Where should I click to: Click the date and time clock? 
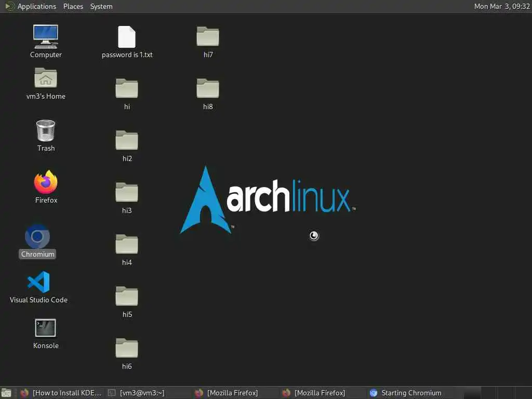point(502,6)
